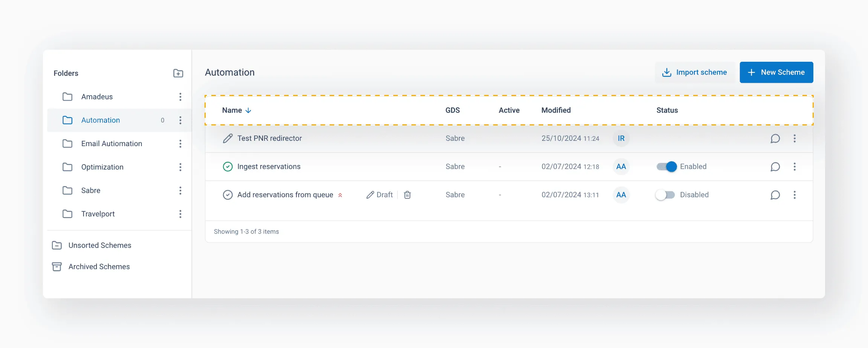Click the Import scheme button
Screen dimensions: 868x348
tap(695, 72)
